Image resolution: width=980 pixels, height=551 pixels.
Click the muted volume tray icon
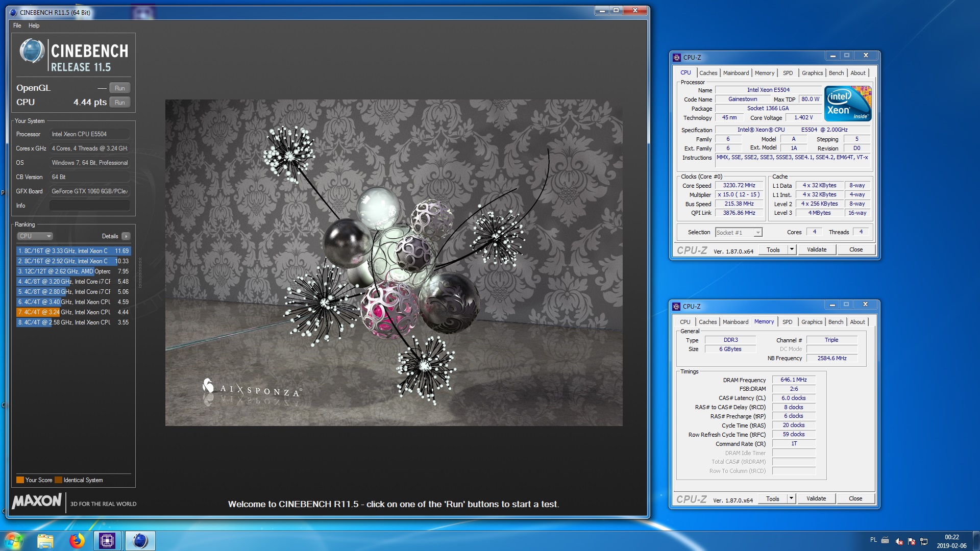point(899,542)
